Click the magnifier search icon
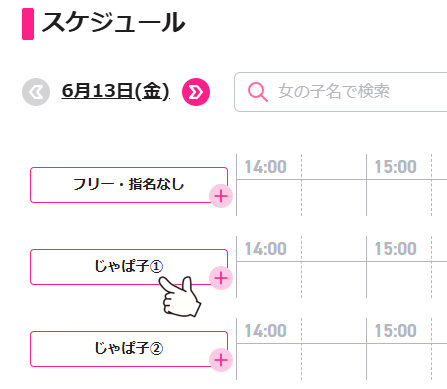The height and width of the screenshot is (389, 447). click(x=258, y=92)
